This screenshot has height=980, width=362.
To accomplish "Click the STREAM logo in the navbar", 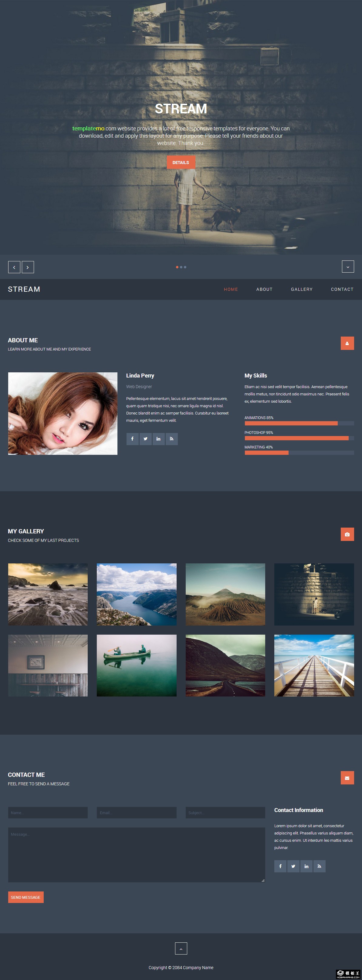I will click(24, 289).
